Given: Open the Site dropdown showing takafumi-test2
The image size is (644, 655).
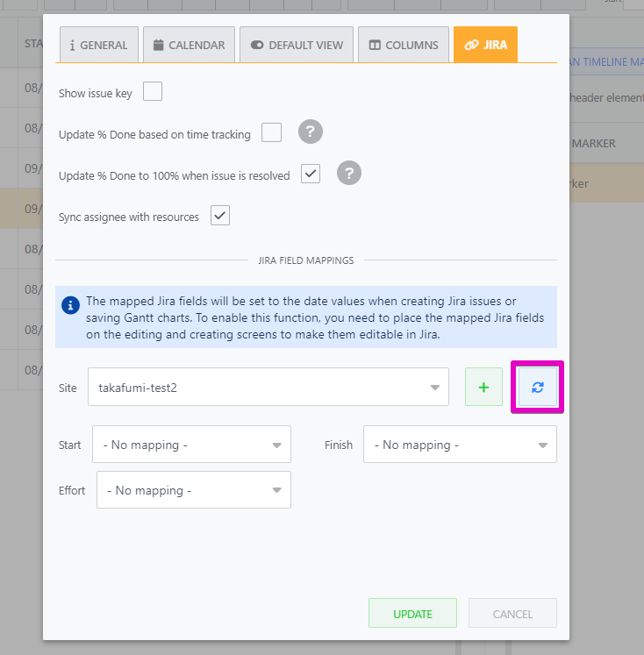Looking at the screenshot, I should click(x=268, y=388).
